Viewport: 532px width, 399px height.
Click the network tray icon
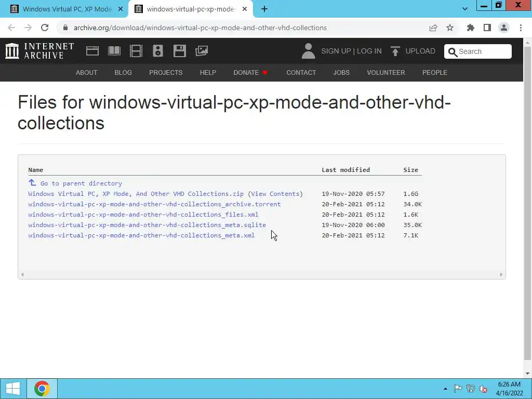tap(471, 389)
